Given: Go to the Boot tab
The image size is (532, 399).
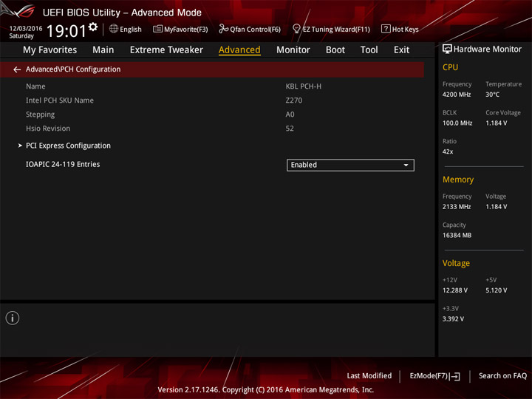Looking at the screenshot, I should [335, 50].
